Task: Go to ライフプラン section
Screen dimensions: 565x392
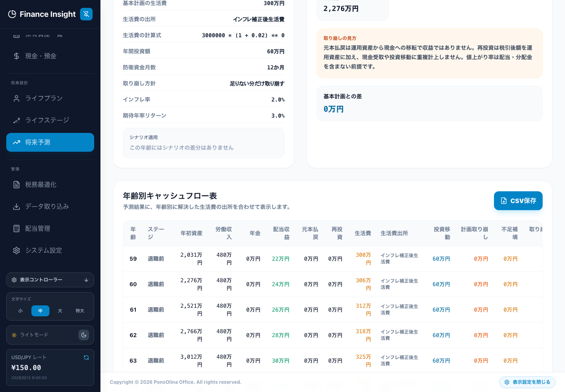Action: (x=50, y=98)
